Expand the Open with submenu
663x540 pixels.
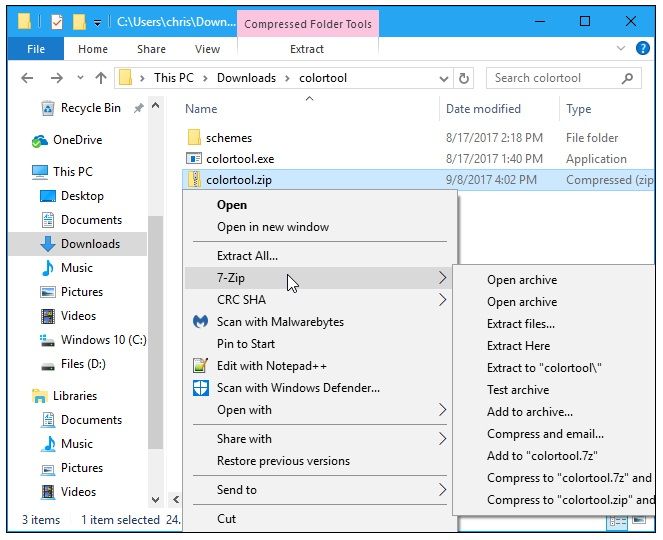click(442, 410)
